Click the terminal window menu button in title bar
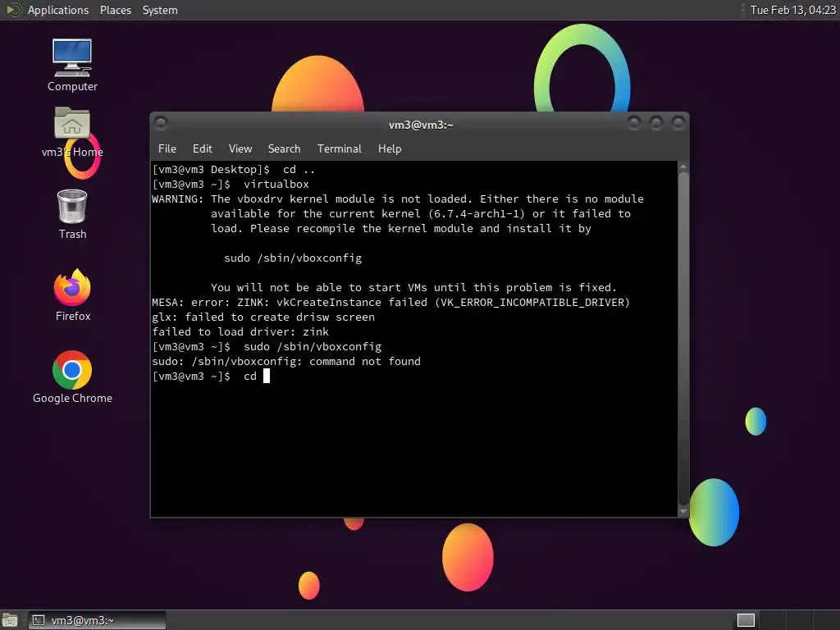This screenshot has height=630, width=840. (161, 123)
